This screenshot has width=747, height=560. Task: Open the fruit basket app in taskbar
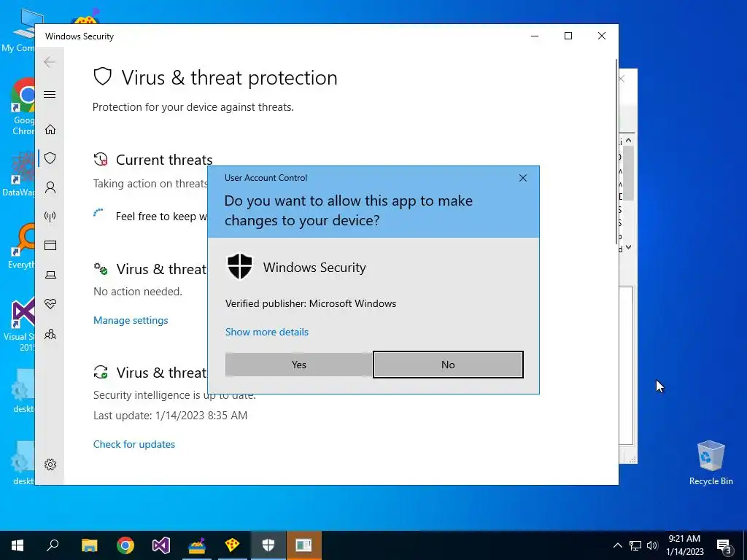[197, 545]
